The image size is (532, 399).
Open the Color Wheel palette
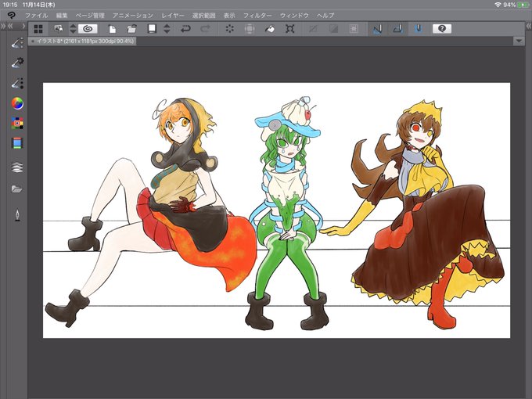pos(17,103)
